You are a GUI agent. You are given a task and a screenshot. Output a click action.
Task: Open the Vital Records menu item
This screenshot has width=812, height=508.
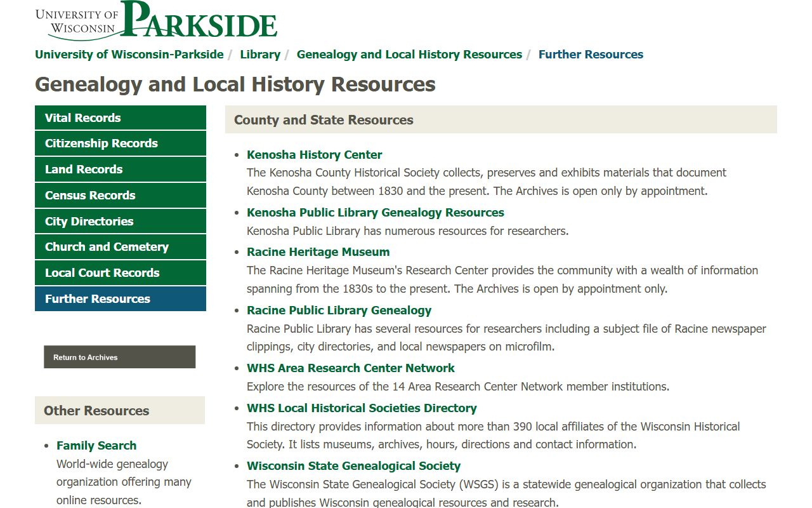(121, 117)
